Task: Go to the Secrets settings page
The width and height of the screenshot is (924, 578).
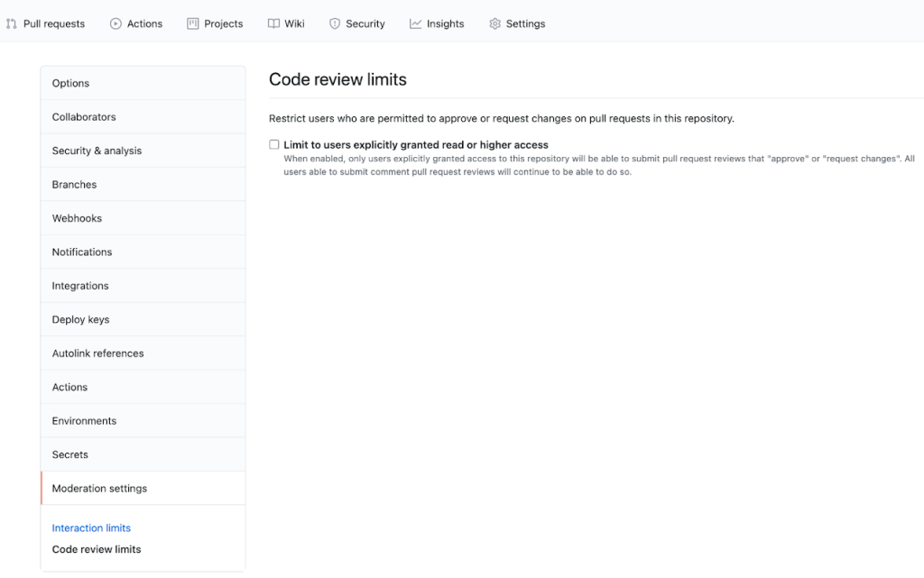Action: coord(69,454)
